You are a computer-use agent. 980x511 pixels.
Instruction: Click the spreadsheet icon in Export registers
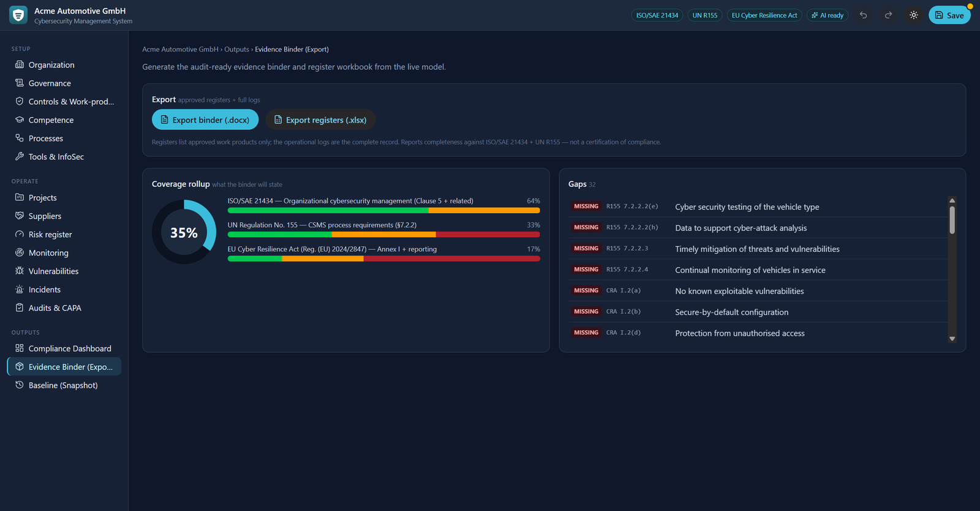coord(278,119)
